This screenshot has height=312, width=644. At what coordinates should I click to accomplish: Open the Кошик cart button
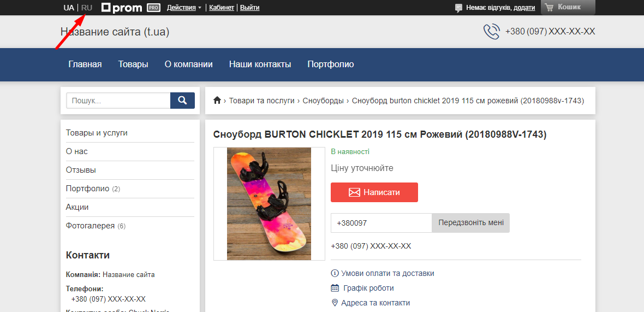(x=568, y=8)
